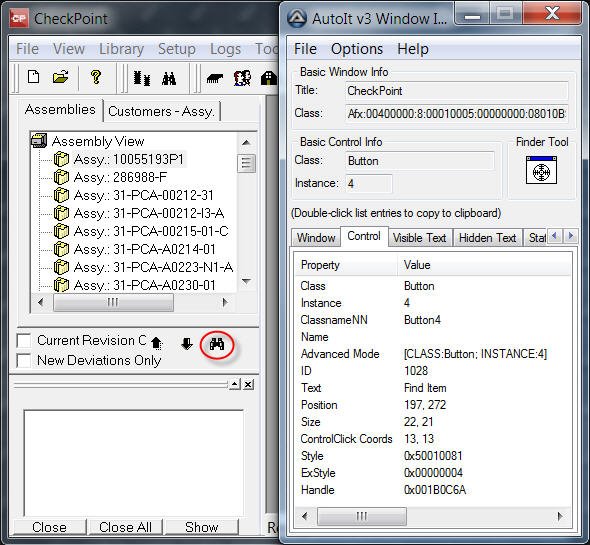This screenshot has width=590, height=545.
Task: Click the Property column header
Action: pyautogui.click(x=346, y=265)
